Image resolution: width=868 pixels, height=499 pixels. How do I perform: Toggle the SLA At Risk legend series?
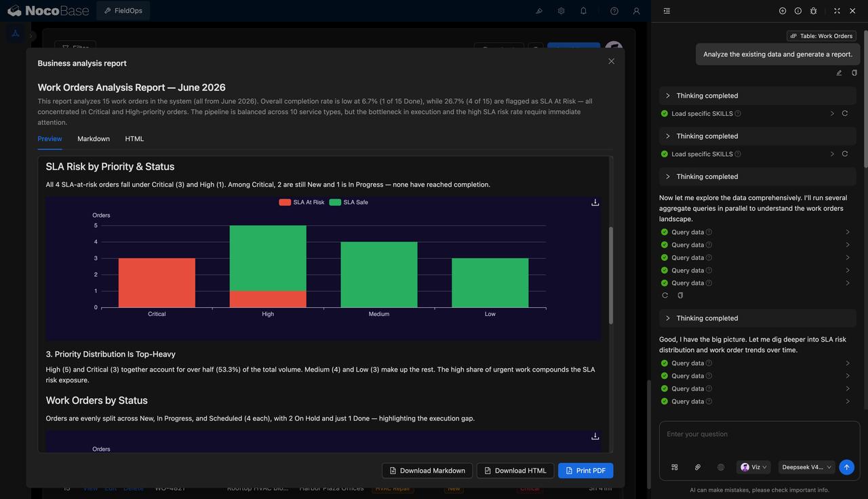tap(302, 202)
